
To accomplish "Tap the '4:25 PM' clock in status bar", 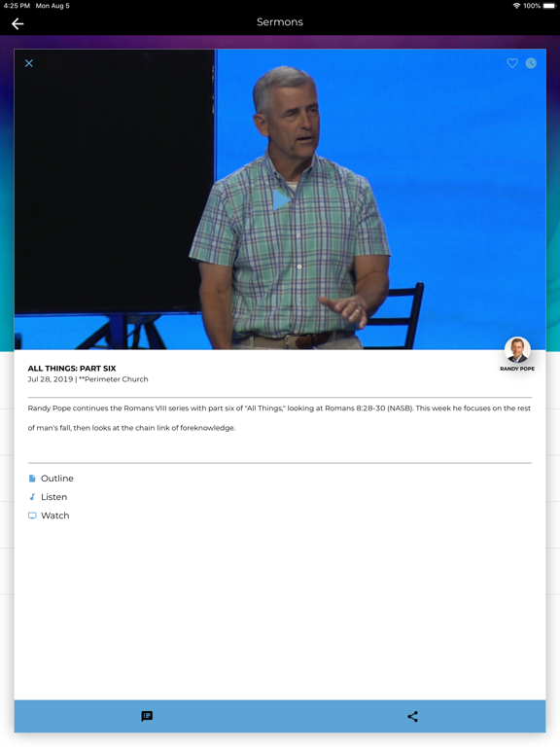I will (x=17, y=6).
